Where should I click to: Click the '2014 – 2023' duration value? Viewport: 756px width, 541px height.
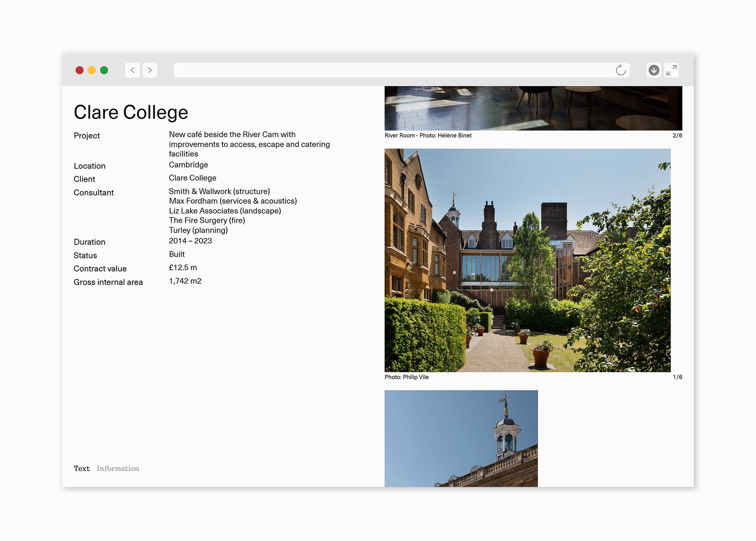[x=190, y=241]
